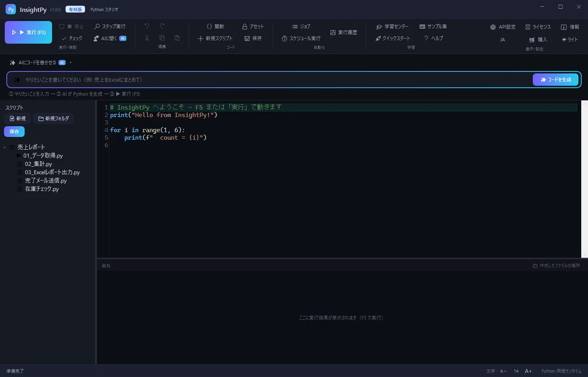This screenshot has width=588, height=377.
Task: Expand AIにコードを書かせる dropdown arrow
Action: pyautogui.click(x=71, y=63)
